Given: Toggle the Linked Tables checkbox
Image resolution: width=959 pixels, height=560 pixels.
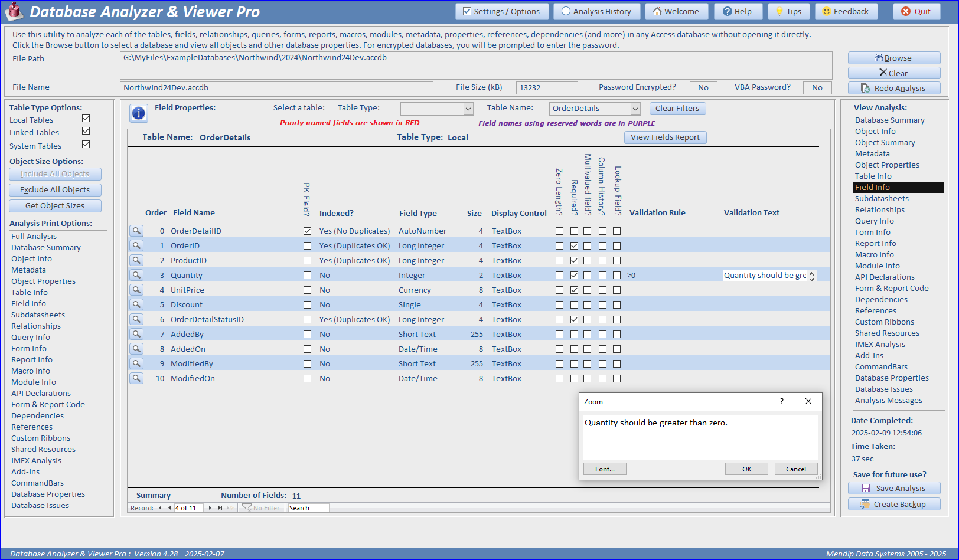Looking at the screenshot, I should 86,131.
